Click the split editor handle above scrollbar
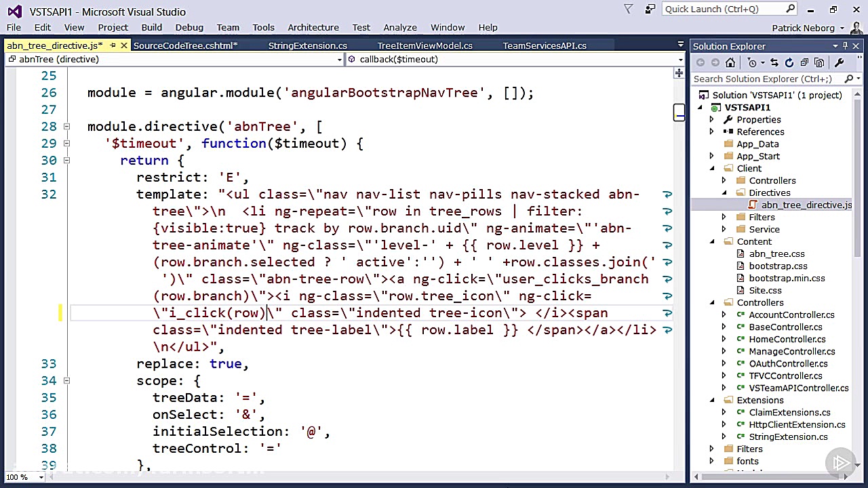The width and height of the screenshot is (868, 488). tap(679, 73)
